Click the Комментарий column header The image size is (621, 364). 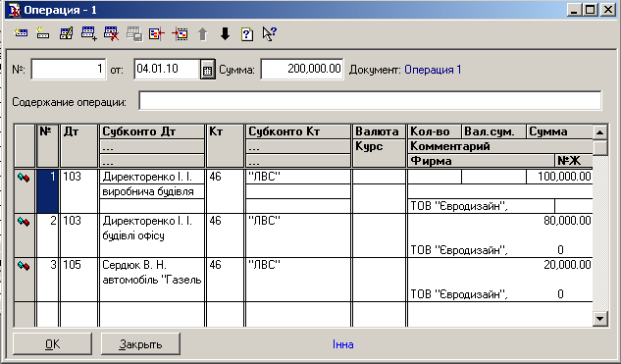click(500, 146)
